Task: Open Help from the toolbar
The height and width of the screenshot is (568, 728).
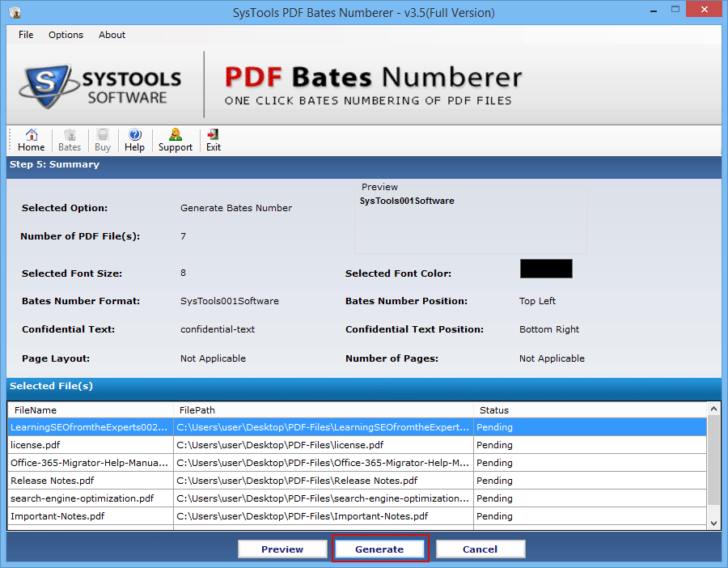Action: (x=134, y=140)
